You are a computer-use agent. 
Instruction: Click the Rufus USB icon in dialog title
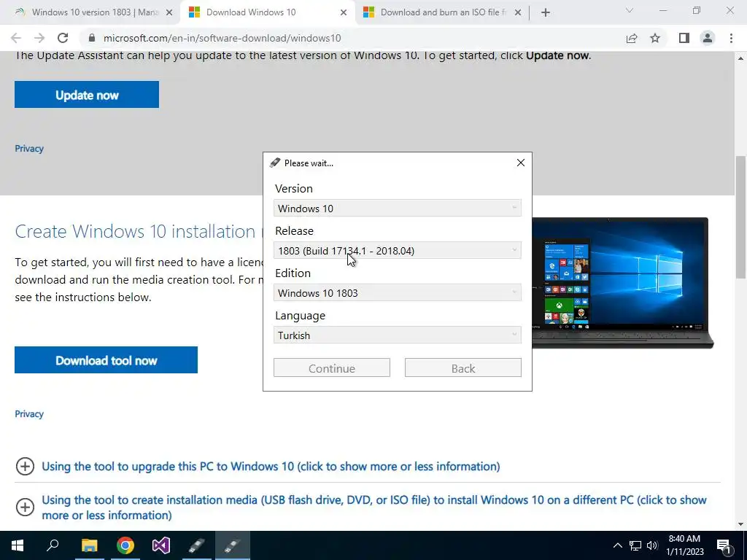(x=275, y=163)
